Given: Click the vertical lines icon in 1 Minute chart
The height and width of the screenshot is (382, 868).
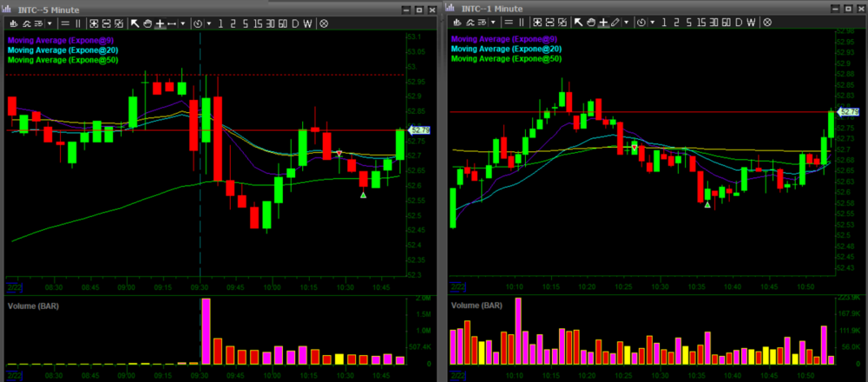Looking at the screenshot, I should coord(523,23).
